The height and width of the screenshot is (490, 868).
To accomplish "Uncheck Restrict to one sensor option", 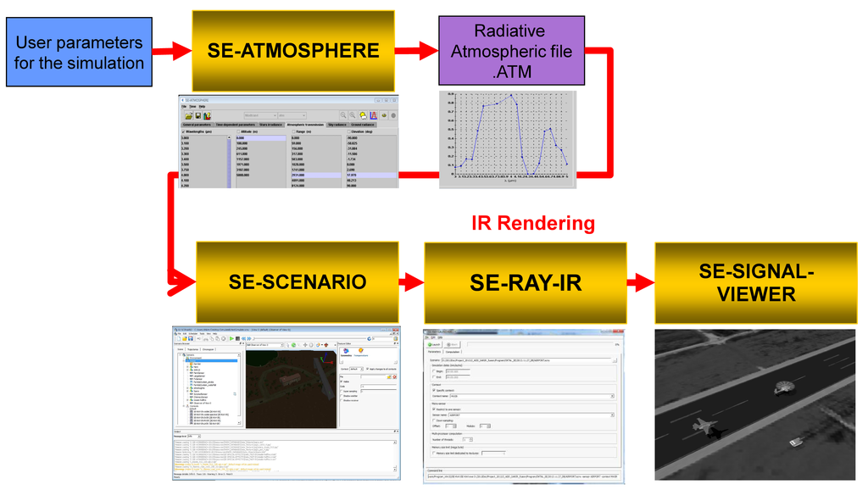I will (x=435, y=409).
